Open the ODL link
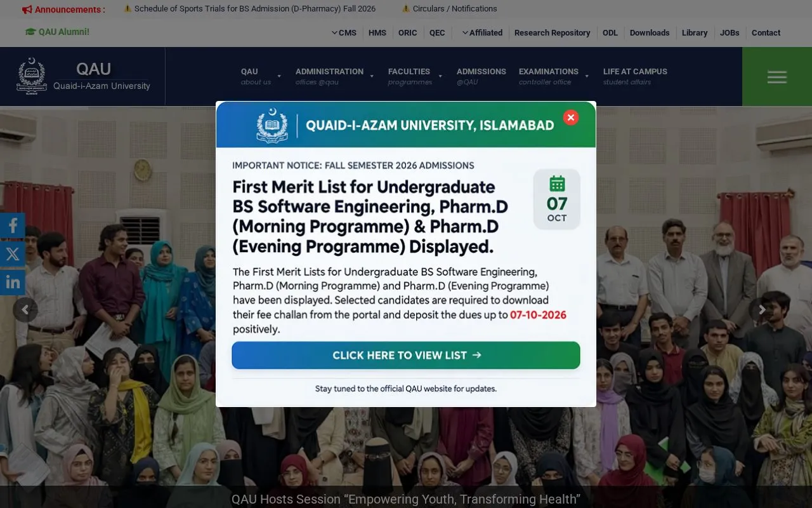Viewport: 812px width, 508px height. (x=610, y=33)
